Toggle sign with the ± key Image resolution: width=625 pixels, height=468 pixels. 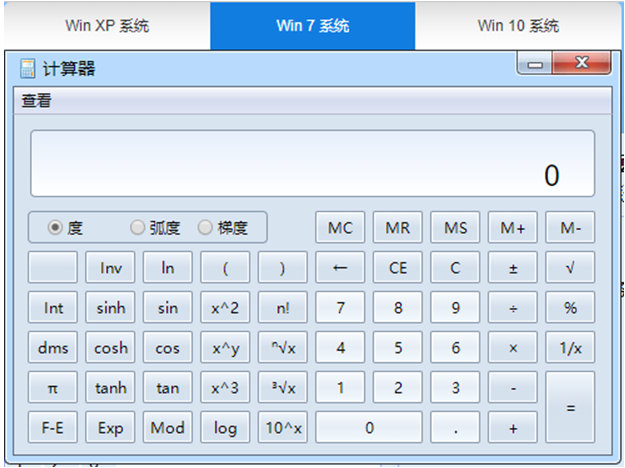click(x=513, y=267)
